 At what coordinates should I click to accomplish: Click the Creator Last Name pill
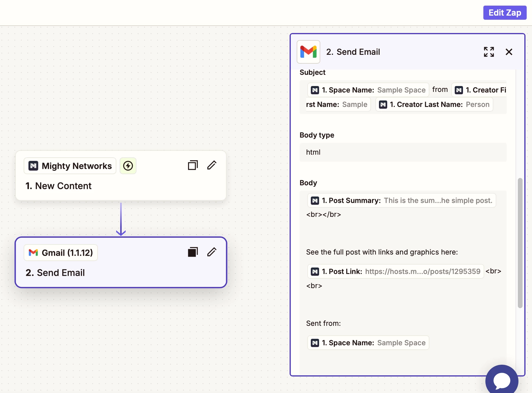point(434,104)
